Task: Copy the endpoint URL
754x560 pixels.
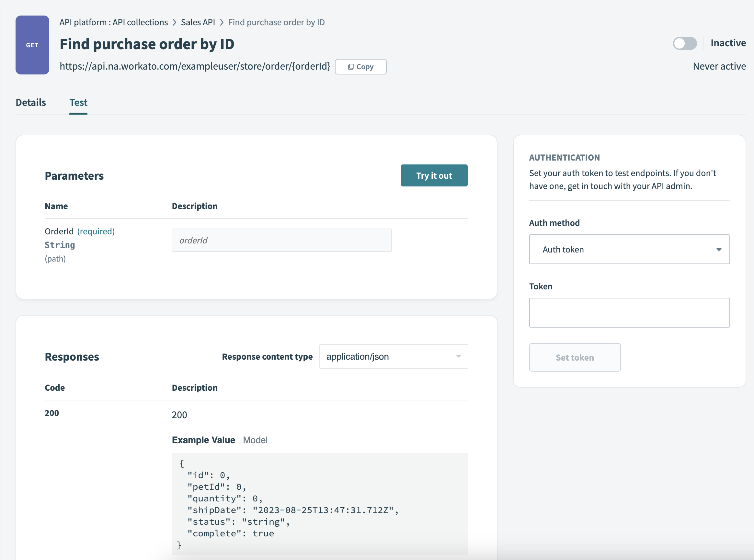Action: (x=360, y=66)
